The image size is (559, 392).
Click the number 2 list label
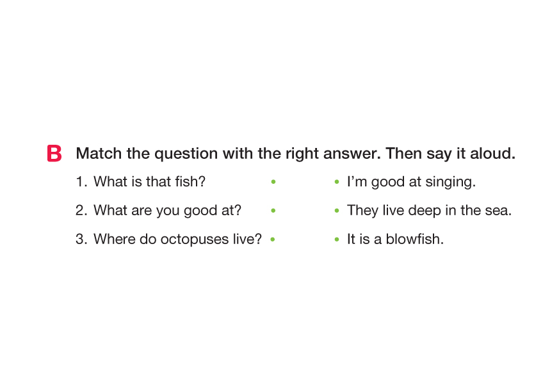click(81, 210)
